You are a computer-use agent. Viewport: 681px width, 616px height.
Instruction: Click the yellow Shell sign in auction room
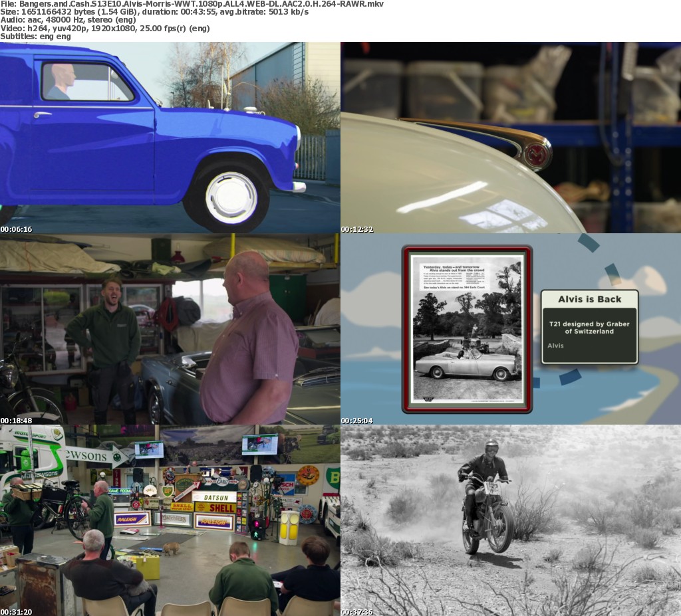(214, 508)
